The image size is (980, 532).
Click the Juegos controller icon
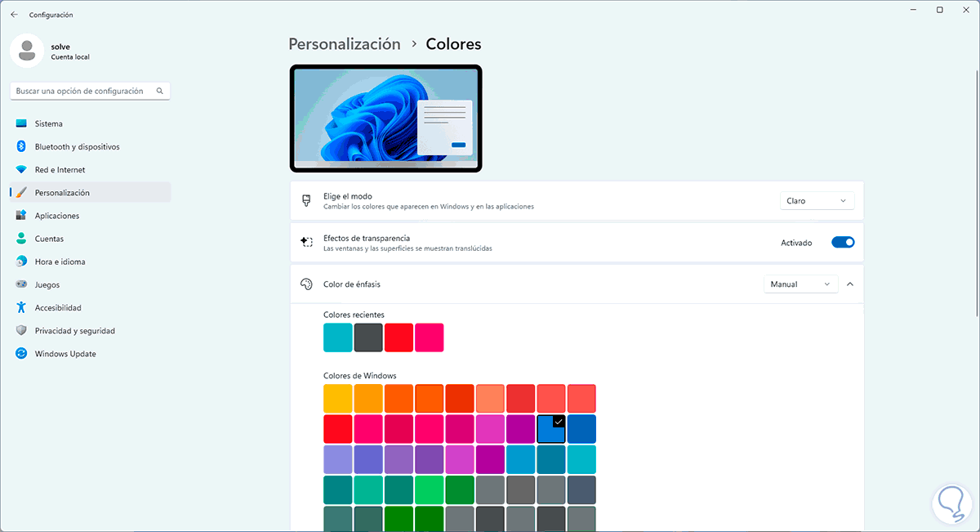click(21, 284)
